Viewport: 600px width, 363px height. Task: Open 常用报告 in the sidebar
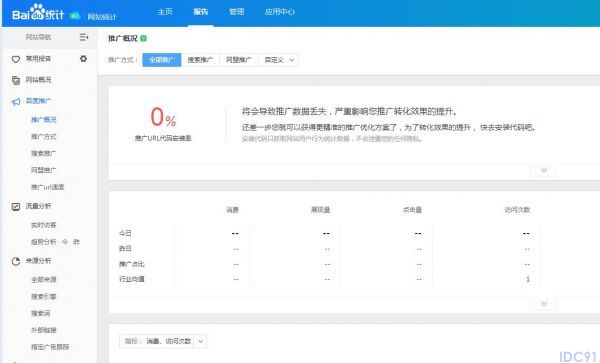coord(38,59)
